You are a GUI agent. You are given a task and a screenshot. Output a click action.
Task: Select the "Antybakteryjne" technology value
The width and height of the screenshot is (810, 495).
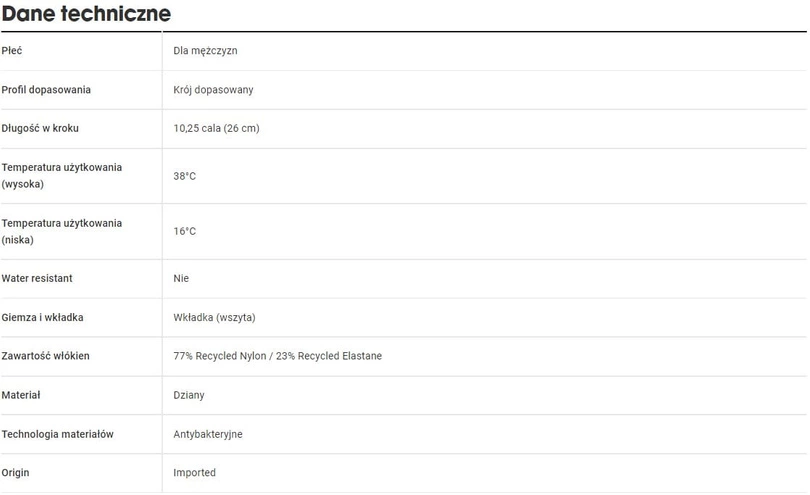208,434
